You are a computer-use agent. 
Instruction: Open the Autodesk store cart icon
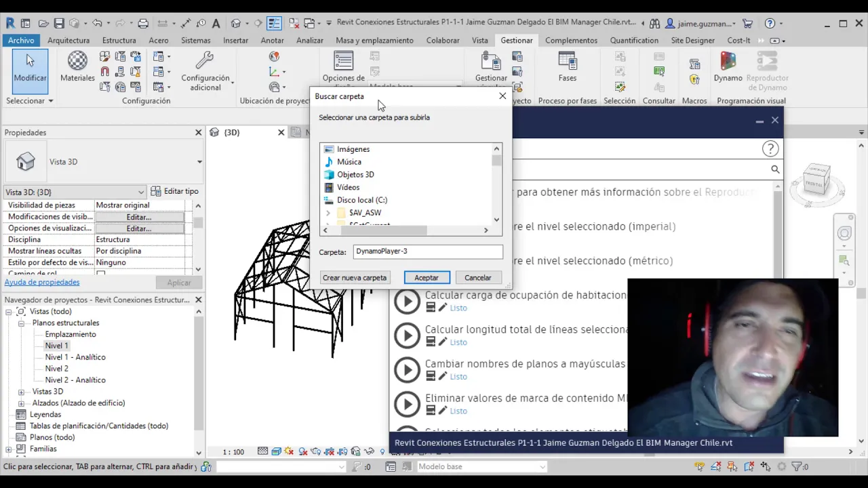pos(747,23)
